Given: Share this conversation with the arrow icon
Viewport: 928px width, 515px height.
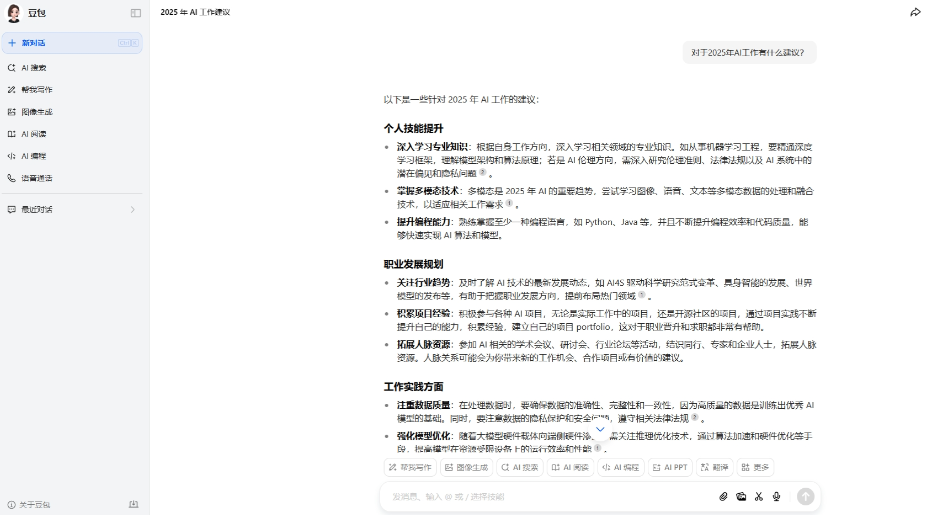Looking at the screenshot, I should pos(915,12).
